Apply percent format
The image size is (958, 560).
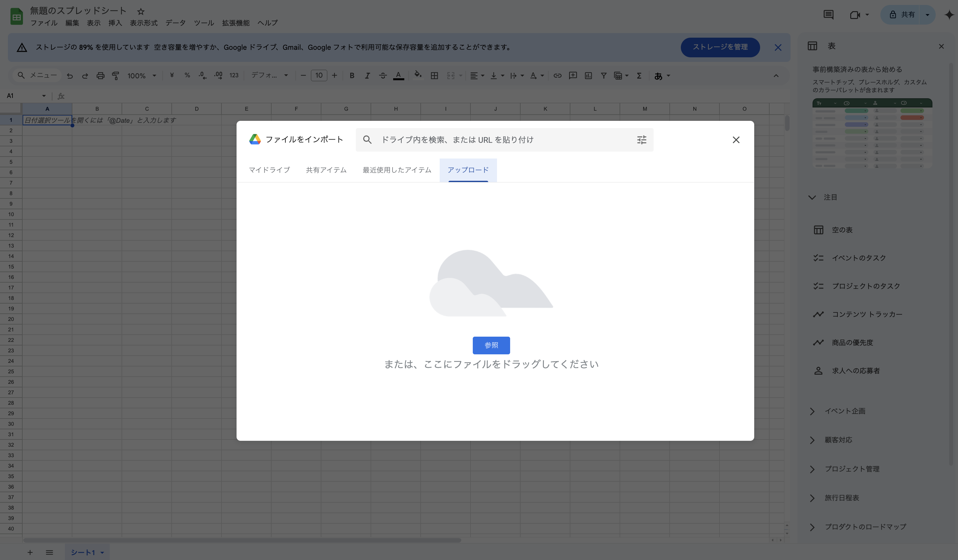pyautogui.click(x=187, y=75)
